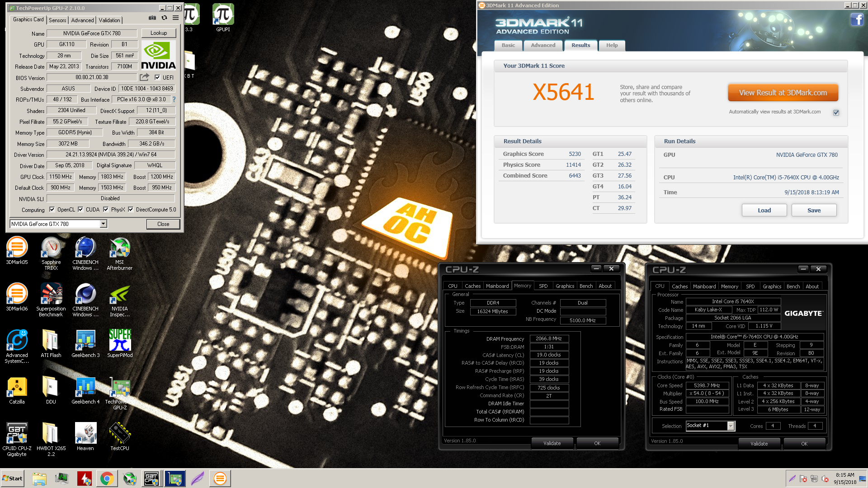Click the Save button in Run Details
The width and height of the screenshot is (868, 488).
tap(814, 210)
